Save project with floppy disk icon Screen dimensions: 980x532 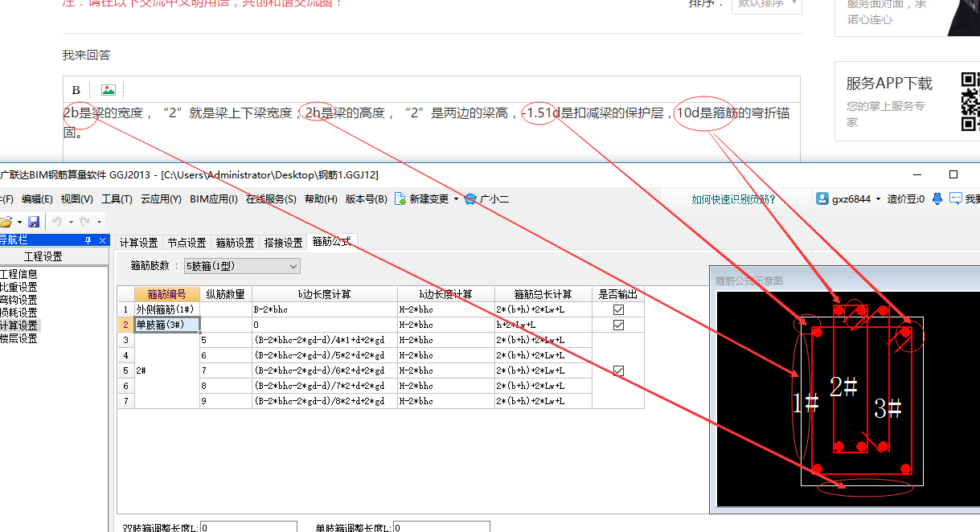[34, 221]
